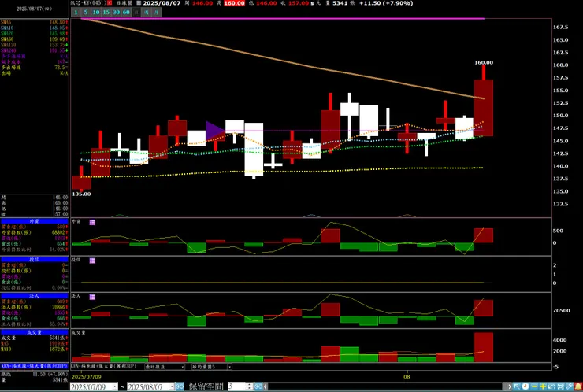Viewport: 583px width, 392px height.
Task: Click the investment trust (投信) blue panel header
Action: click(x=34, y=259)
